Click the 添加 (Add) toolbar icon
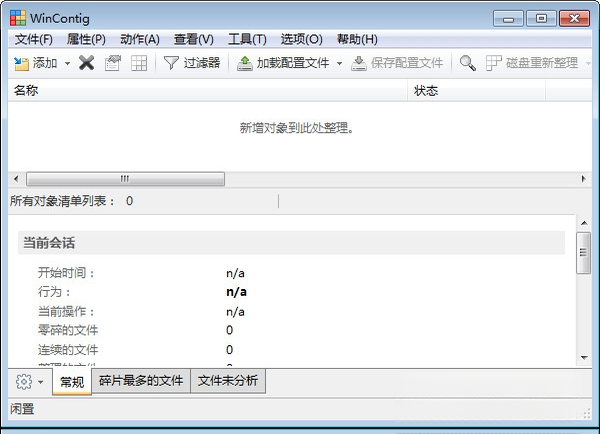Screen dimensions: 600x434 pyautogui.click(x=21, y=63)
